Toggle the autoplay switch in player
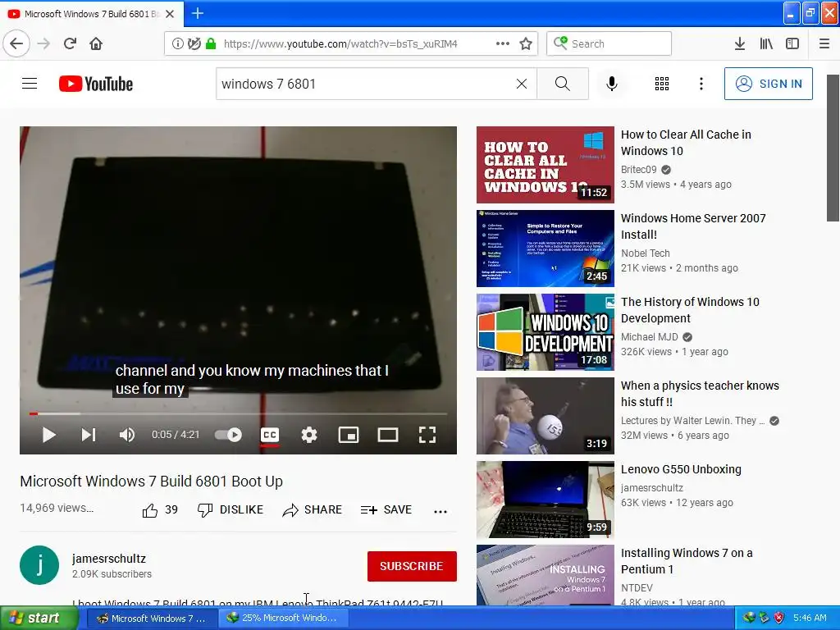This screenshot has height=630, width=840. pos(229,435)
